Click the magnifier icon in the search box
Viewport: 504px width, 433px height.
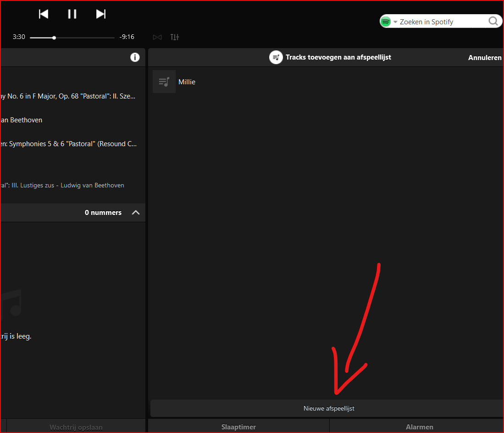point(493,22)
